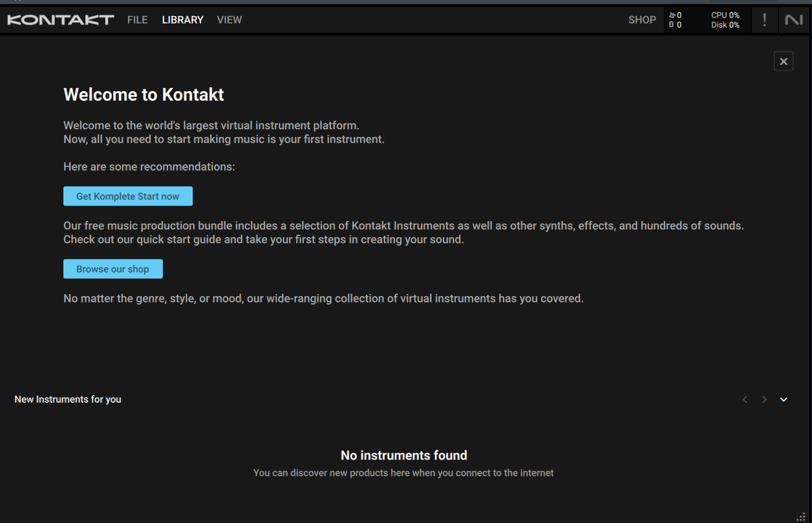Click the exclamation panic icon

click(x=765, y=20)
